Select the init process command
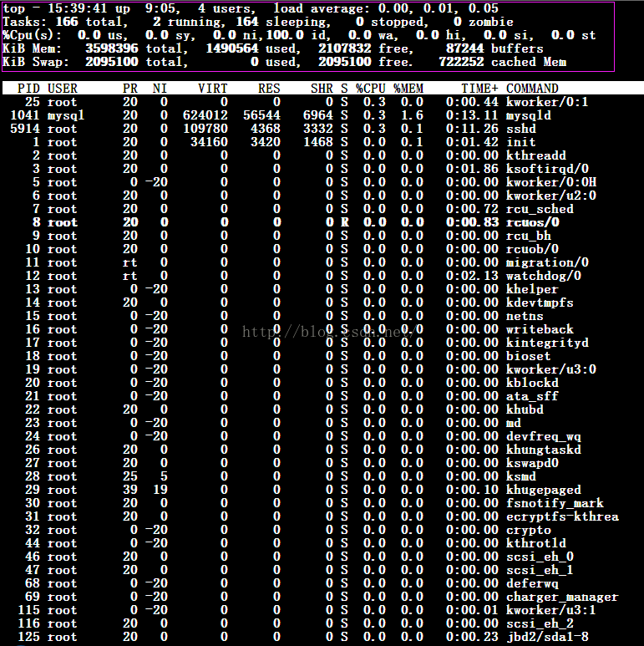644x646 pixels. [x=521, y=142]
